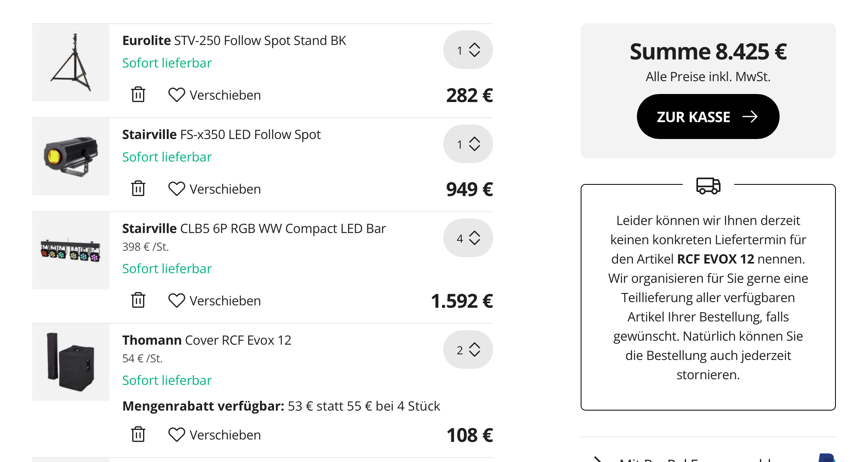The width and height of the screenshot is (868, 462).
Task: Open quantity selector showing 4 for CLB5 LED Bar
Action: [468, 238]
